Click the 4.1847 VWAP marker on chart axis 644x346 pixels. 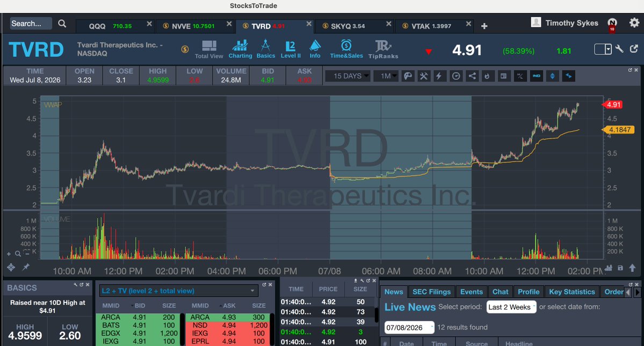pos(619,129)
